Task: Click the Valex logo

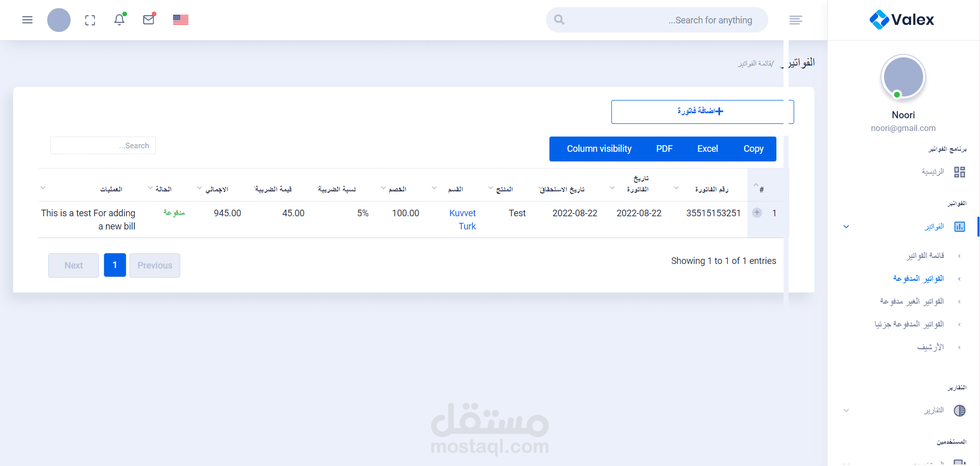Action: pyautogui.click(x=902, y=20)
